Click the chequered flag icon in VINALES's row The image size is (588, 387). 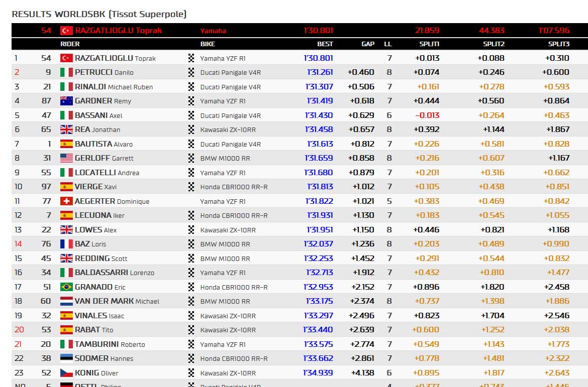[x=191, y=315]
